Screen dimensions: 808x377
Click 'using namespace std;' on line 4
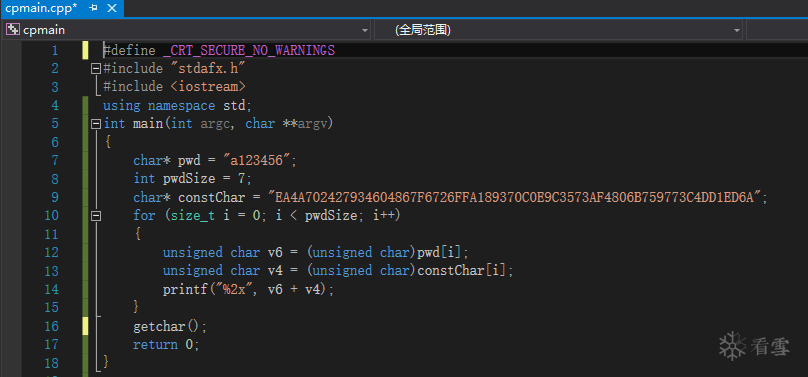tap(178, 106)
